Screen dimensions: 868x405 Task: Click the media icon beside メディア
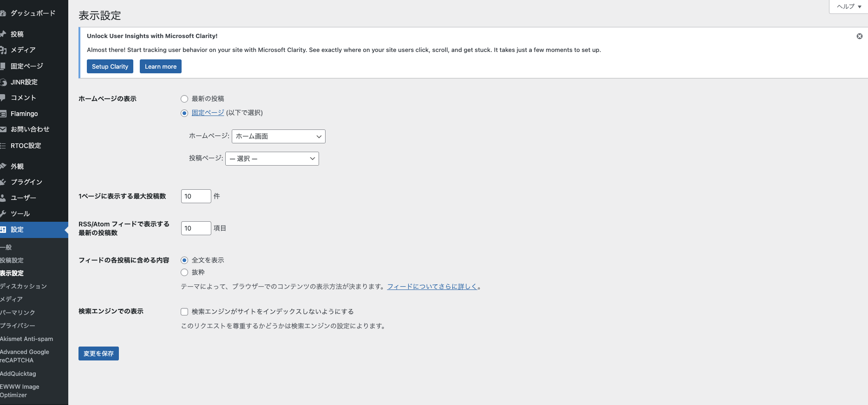click(x=3, y=50)
